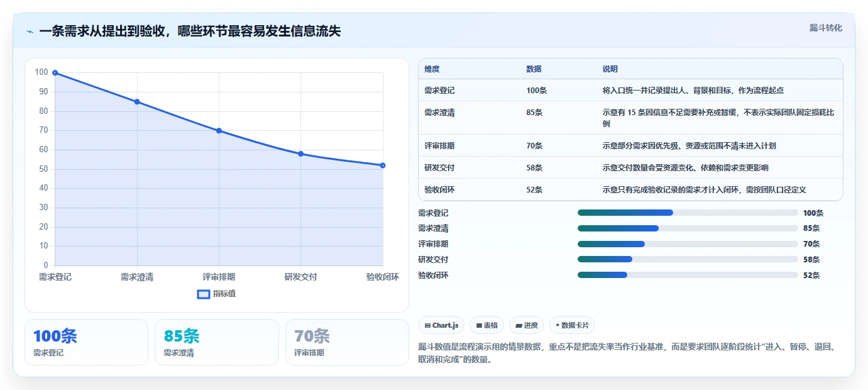Click the 52条 value in the table
This screenshot has width=868, height=390.
[x=535, y=190]
